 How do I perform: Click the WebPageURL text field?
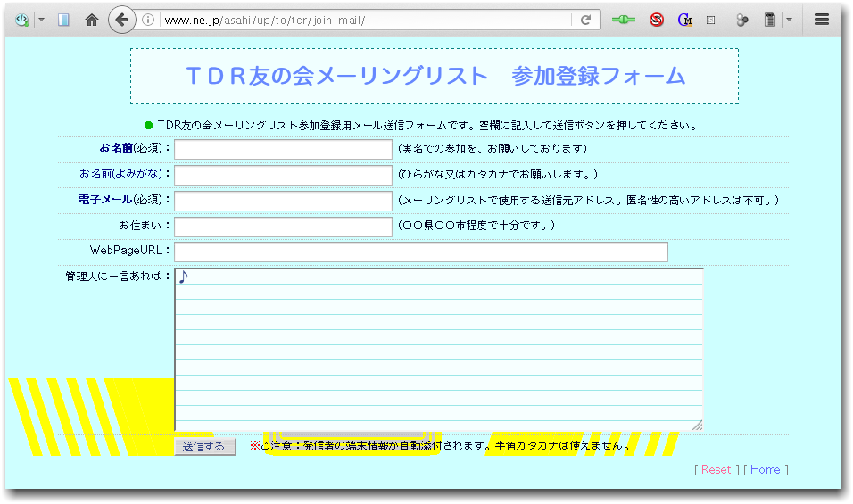coord(420,252)
